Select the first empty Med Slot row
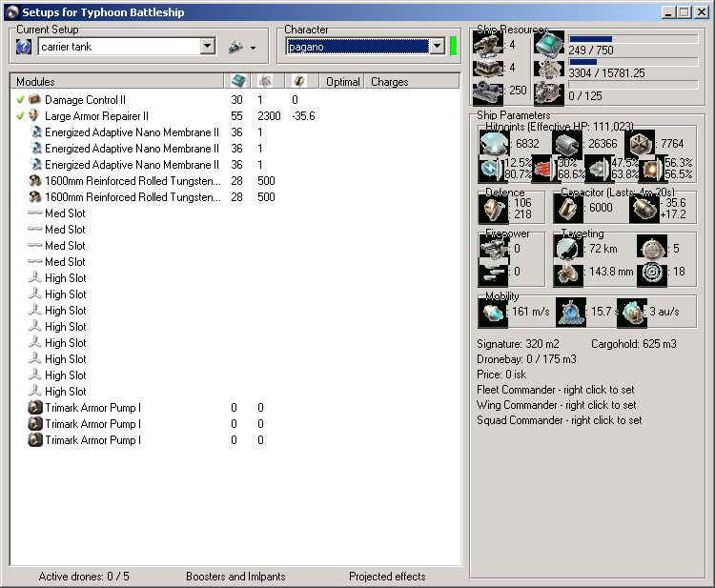 point(65,213)
